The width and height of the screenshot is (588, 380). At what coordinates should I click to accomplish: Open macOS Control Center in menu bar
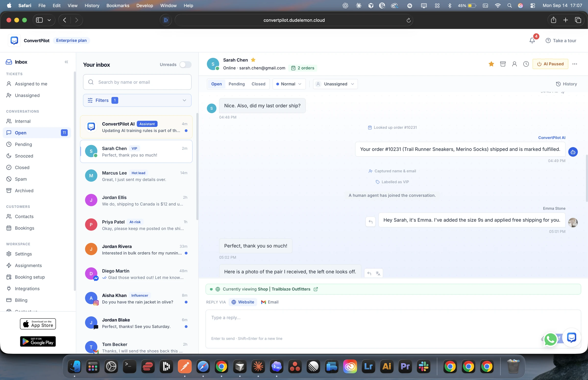[532, 5]
